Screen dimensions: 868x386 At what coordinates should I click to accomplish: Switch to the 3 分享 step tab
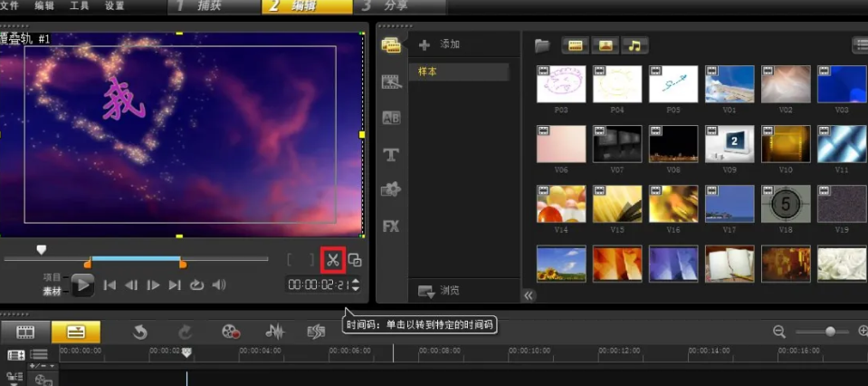point(398,6)
